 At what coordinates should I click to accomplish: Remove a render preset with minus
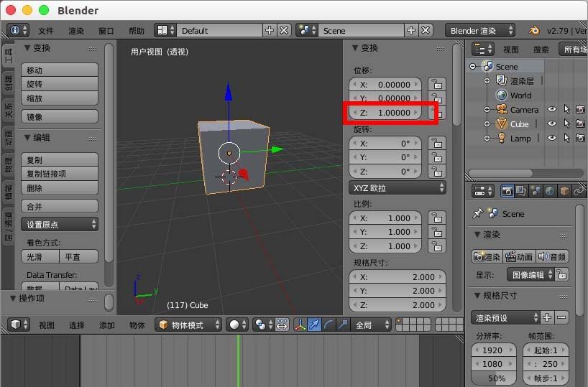561,317
